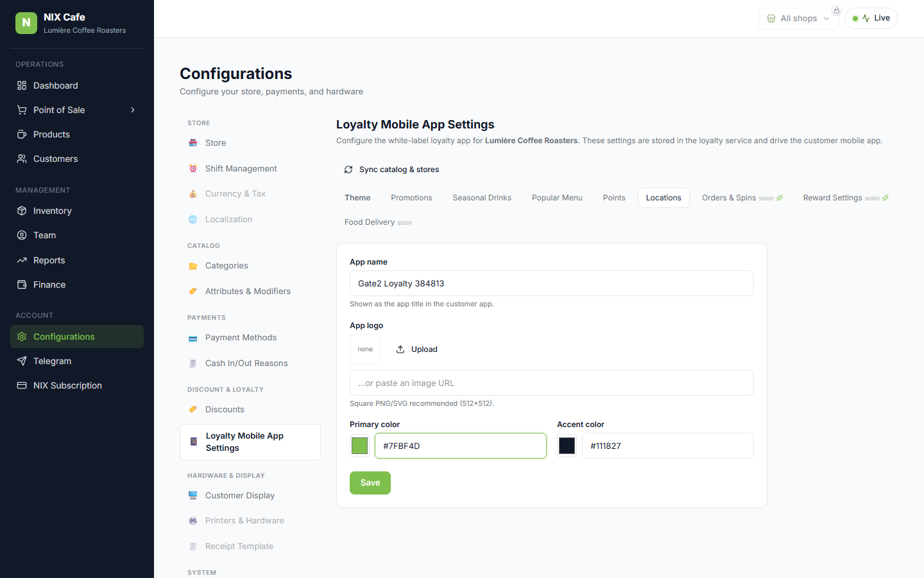Open the Points tab
Screen dimensions: 924x578
pyautogui.click(x=614, y=198)
